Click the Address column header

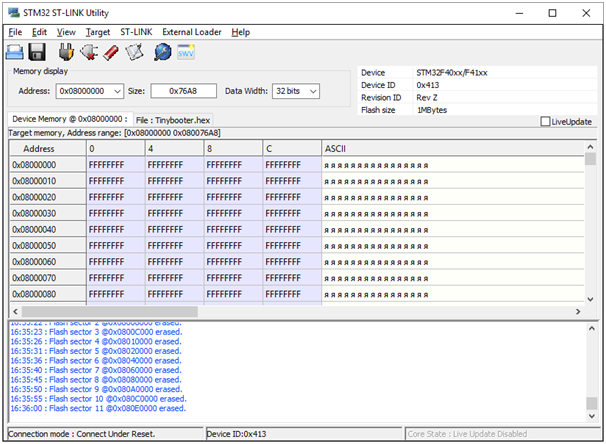click(48, 149)
